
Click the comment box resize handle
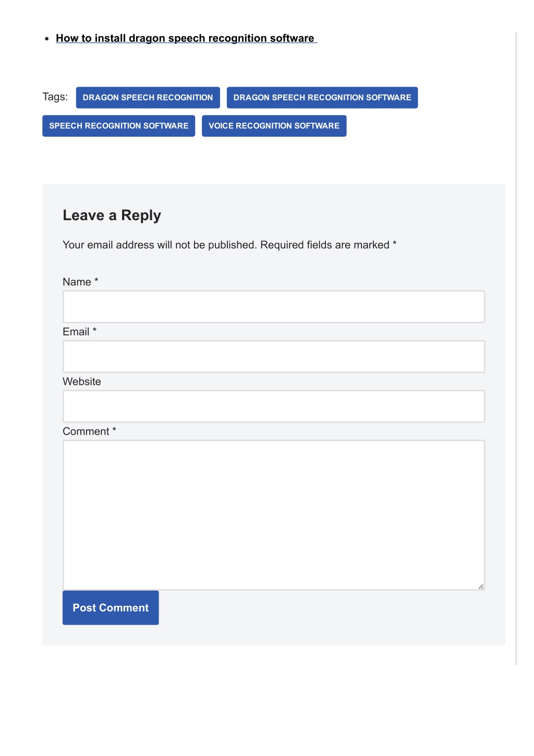481,586
